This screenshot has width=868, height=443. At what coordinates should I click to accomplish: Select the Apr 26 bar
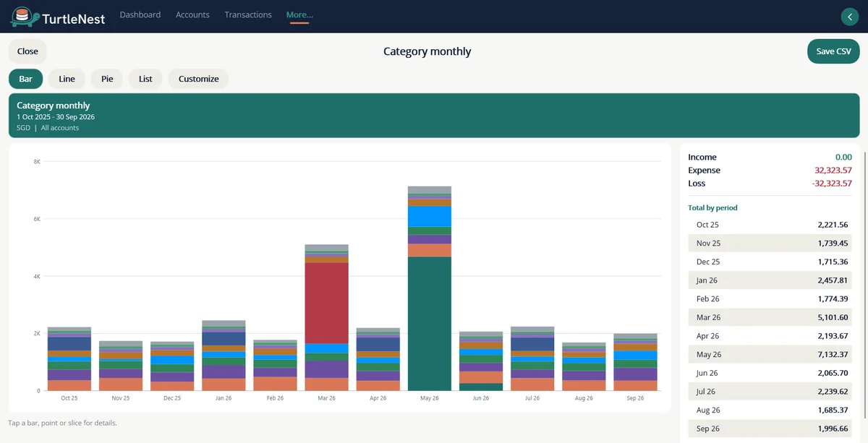(378, 359)
